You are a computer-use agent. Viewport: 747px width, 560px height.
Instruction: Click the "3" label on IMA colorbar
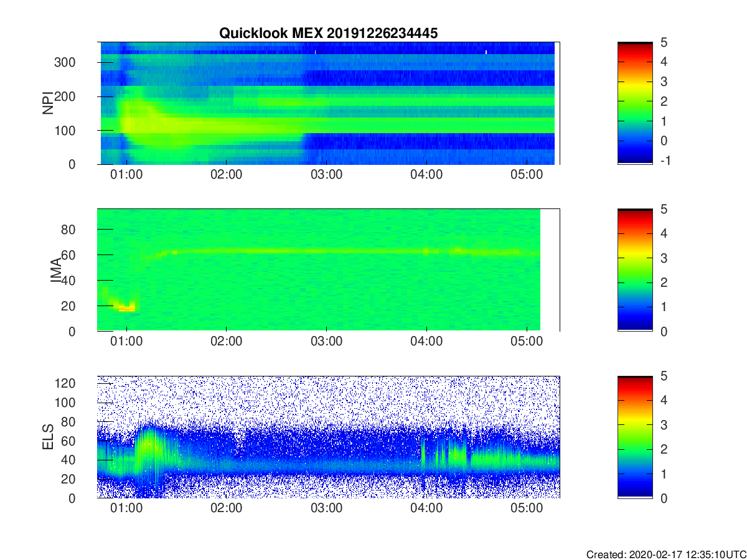pos(664,258)
